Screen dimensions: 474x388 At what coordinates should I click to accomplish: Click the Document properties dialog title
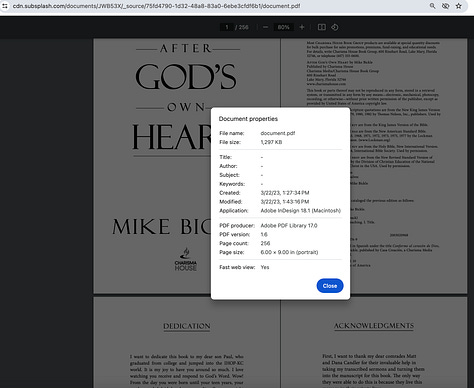tap(248, 119)
